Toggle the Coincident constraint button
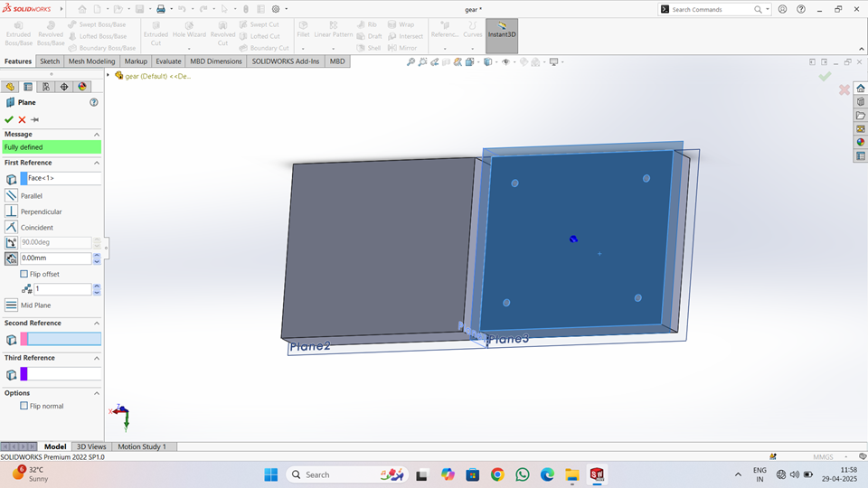The height and width of the screenshot is (488, 868). (11, 227)
